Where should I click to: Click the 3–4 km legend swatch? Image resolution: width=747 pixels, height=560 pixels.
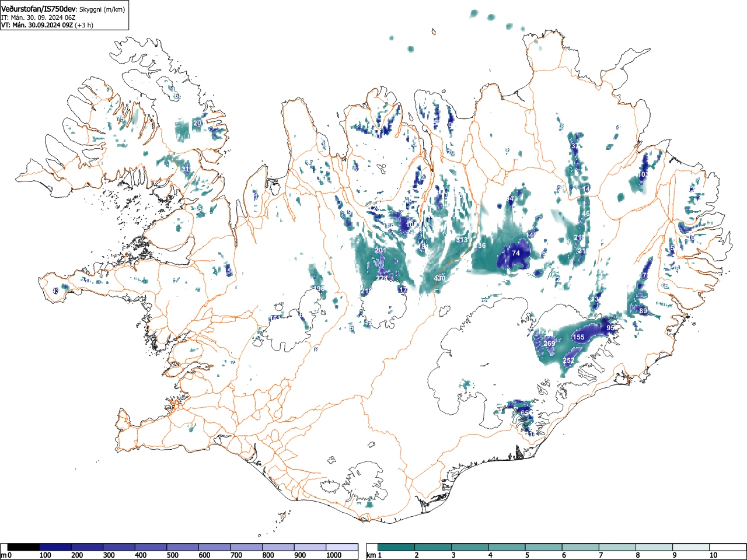(x=470, y=547)
